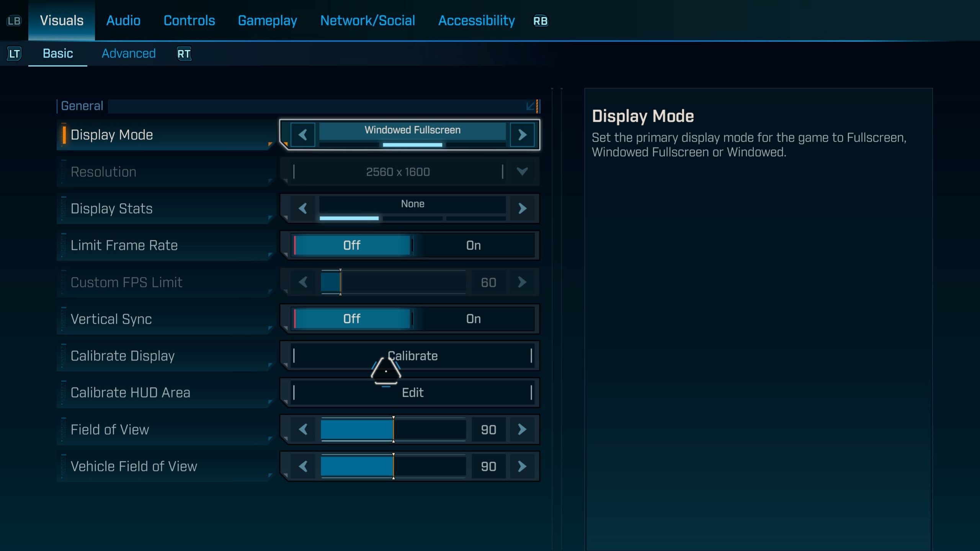The height and width of the screenshot is (551, 980).
Task: Click Display Stats right arrow
Action: (522, 209)
